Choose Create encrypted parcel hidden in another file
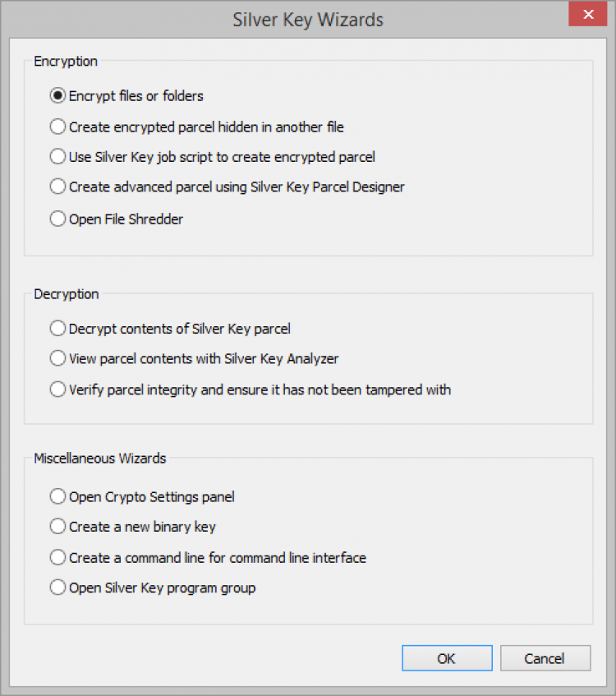The image size is (616, 696). point(57,127)
